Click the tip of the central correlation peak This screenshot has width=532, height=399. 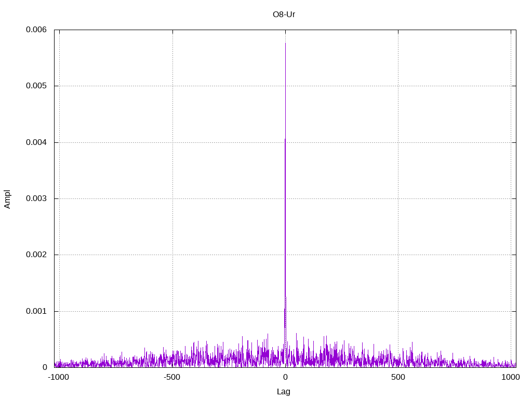click(285, 43)
